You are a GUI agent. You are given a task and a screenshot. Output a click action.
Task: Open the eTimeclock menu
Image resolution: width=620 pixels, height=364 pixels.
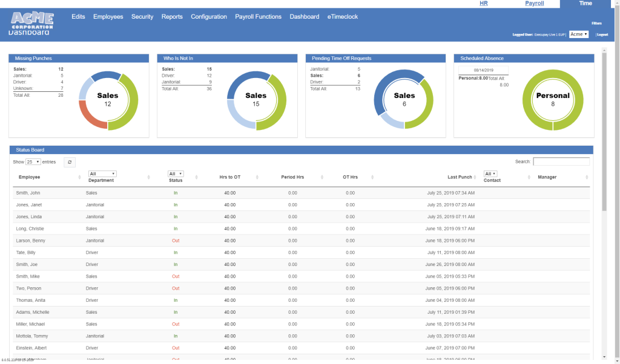pos(342,16)
